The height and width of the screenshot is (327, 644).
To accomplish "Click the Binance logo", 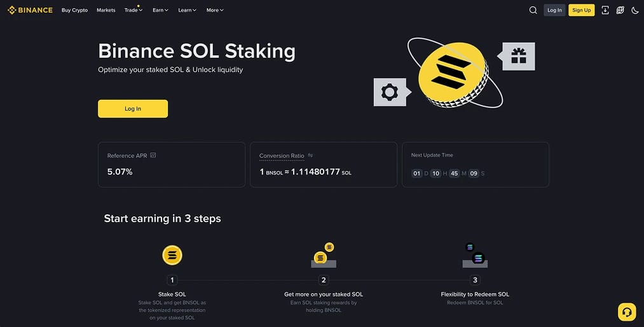I will [30, 10].
